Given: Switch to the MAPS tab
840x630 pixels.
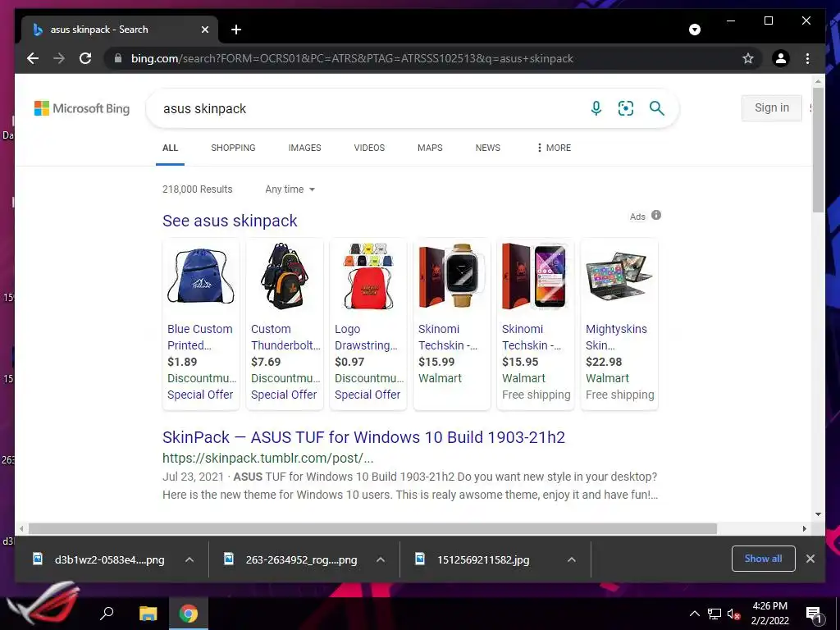Looking at the screenshot, I should pos(430,148).
